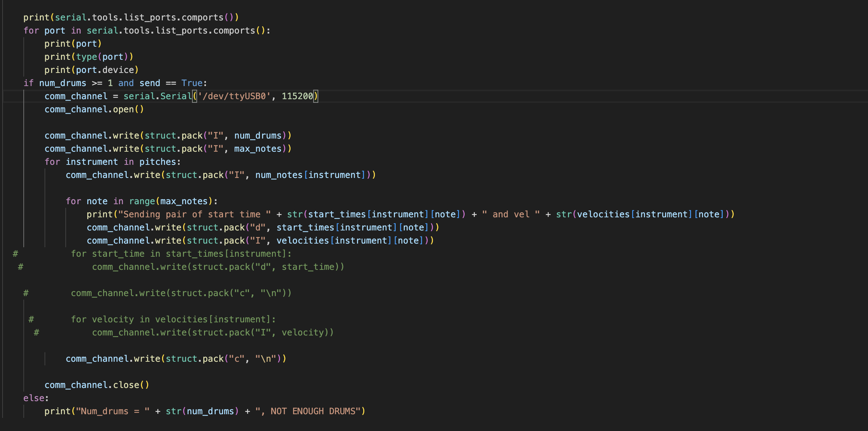Click the print(port.device) statement

(91, 70)
